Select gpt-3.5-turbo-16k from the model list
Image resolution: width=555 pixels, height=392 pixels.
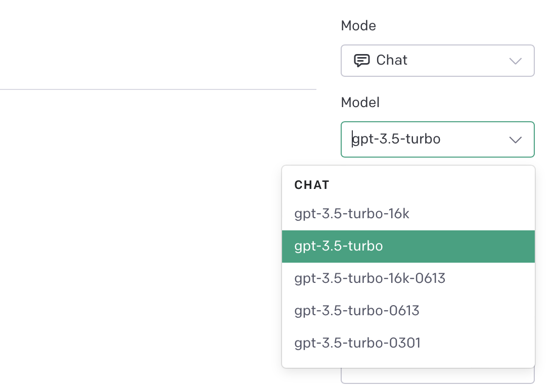[x=352, y=214]
